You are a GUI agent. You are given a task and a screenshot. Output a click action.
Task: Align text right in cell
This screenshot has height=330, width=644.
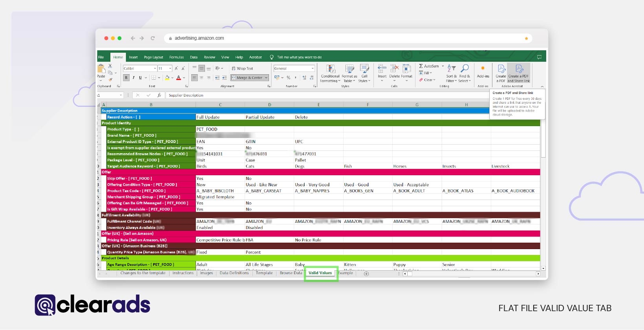point(209,78)
